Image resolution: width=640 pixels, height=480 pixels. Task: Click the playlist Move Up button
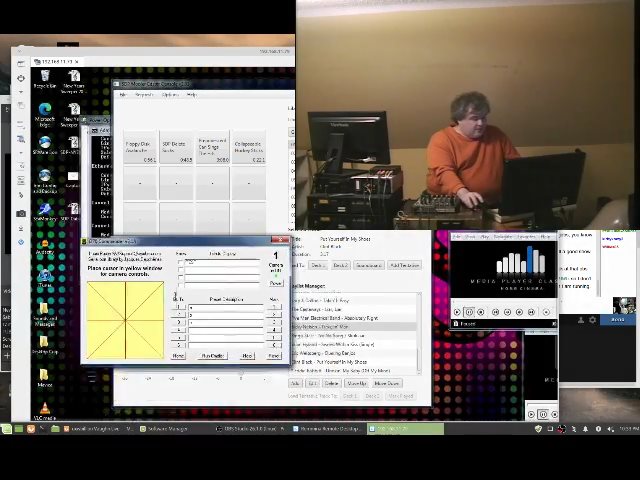point(356,383)
